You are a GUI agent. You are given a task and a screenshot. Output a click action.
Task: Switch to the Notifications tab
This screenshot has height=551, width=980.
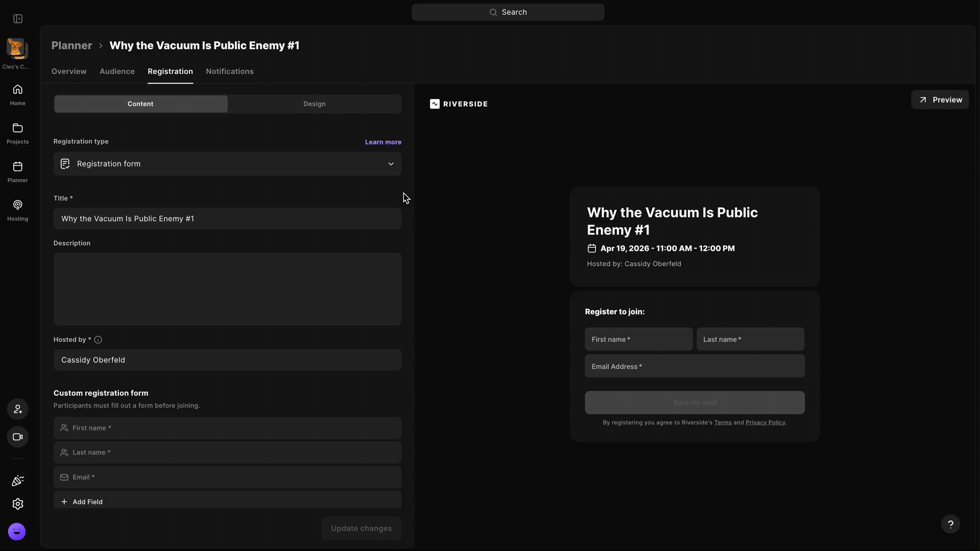pyautogui.click(x=230, y=71)
